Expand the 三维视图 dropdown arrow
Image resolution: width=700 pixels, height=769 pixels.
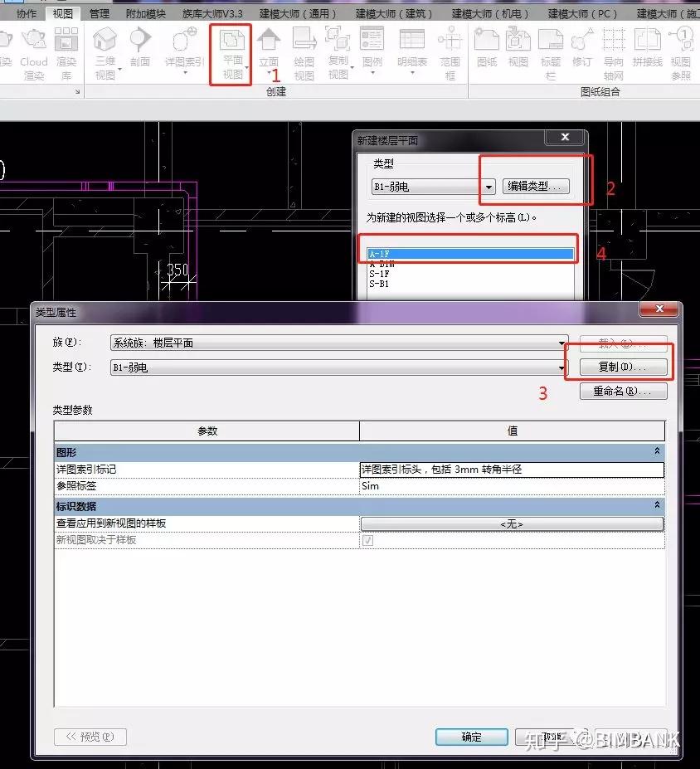[119, 69]
